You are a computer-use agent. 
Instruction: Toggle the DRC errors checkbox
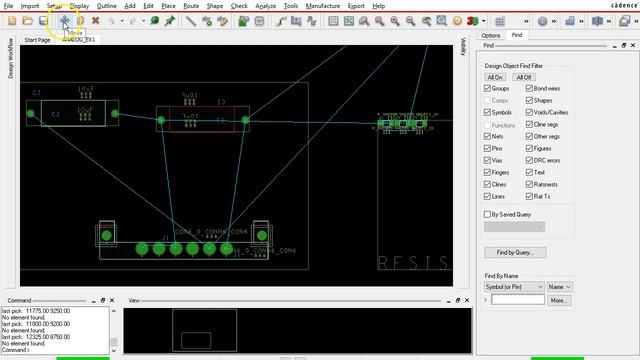click(x=529, y=160)
